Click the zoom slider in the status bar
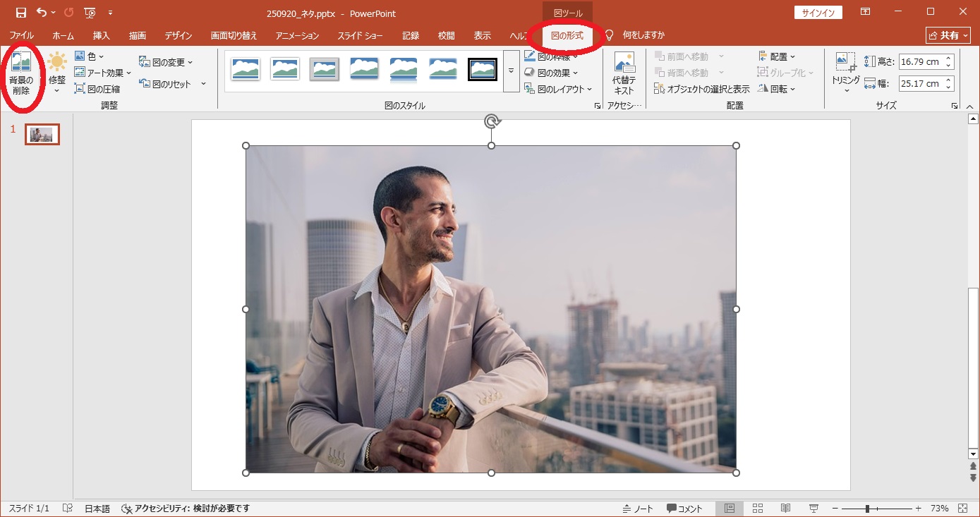The height and width of the screenshot is (517, 980). [867, 509]
